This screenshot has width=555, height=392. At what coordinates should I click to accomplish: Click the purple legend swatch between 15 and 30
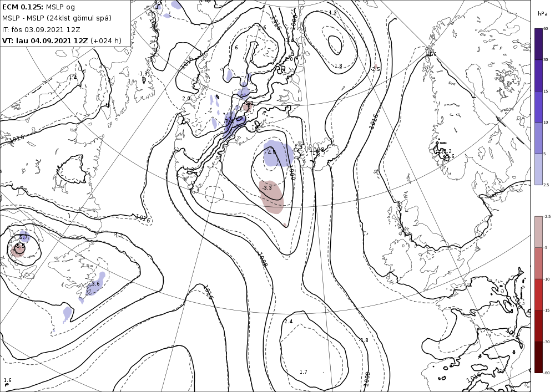click(538, 75)
